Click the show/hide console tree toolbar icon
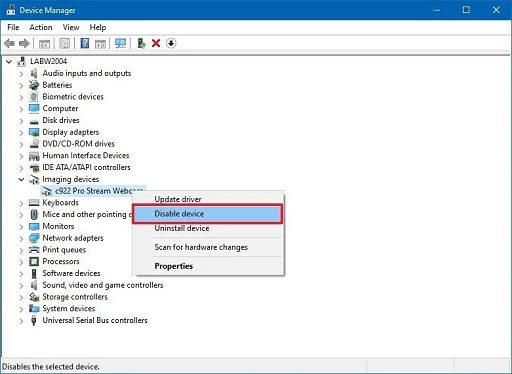The height and width of the screenshot is (374, 512). [x=44, y=43]
